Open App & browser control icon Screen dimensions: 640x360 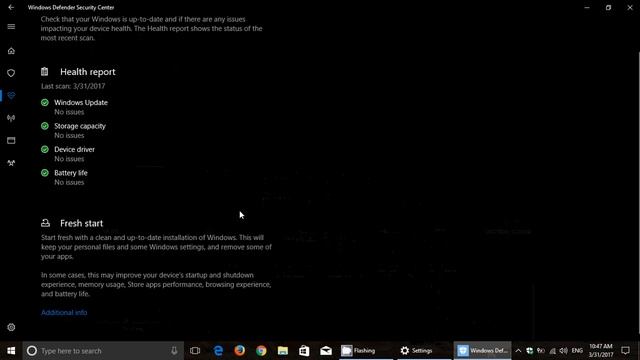pyautogui.click(x=11, y=140)
